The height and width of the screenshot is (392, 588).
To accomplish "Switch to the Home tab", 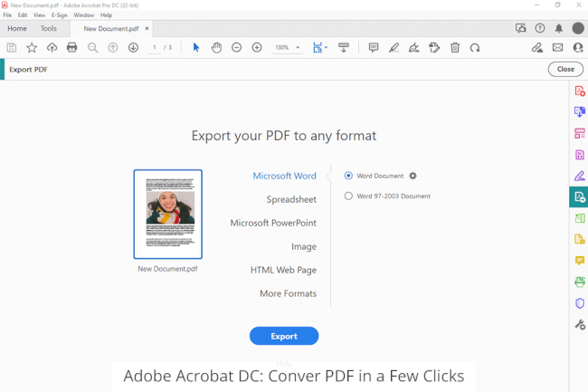I will [x=17, y=28].
